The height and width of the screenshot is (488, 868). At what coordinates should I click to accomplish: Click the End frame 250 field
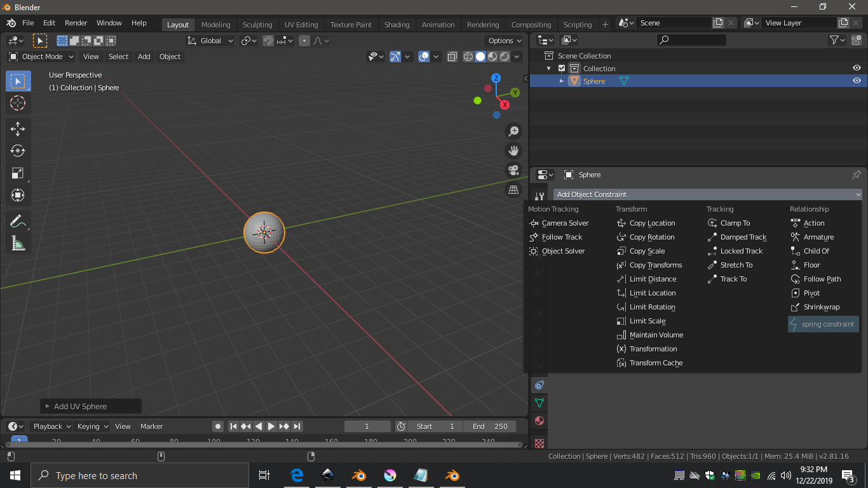(x=489, y=426)
